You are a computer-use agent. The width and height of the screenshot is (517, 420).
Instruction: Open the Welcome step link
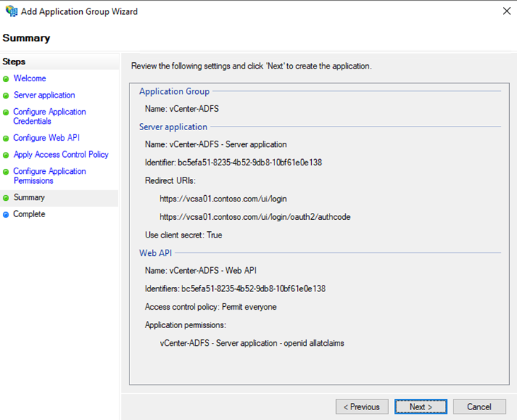[x=30, y=78]
